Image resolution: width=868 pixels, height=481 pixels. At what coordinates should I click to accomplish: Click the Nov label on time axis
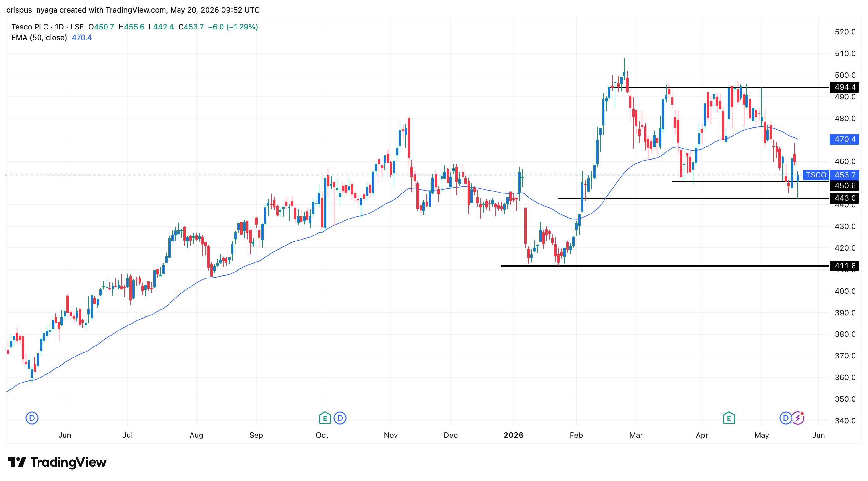tap(391, 435)
